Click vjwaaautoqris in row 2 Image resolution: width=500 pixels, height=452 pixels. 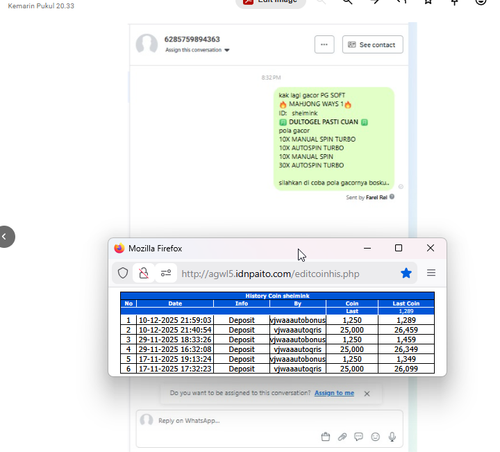[x=298, y=330]
